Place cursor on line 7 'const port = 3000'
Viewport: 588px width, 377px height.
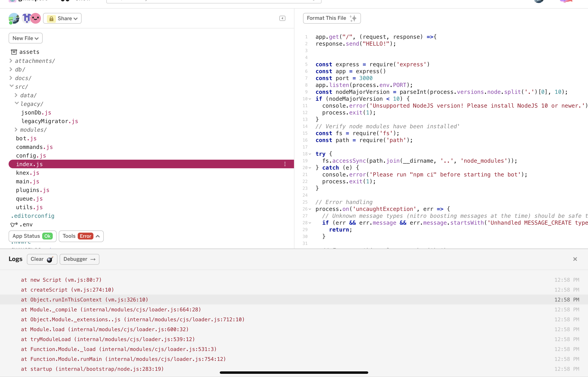pyautogui.click(x=344, y=78)
